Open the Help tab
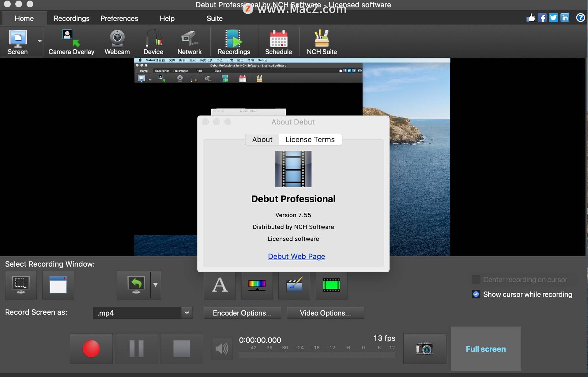 point(167,18)
